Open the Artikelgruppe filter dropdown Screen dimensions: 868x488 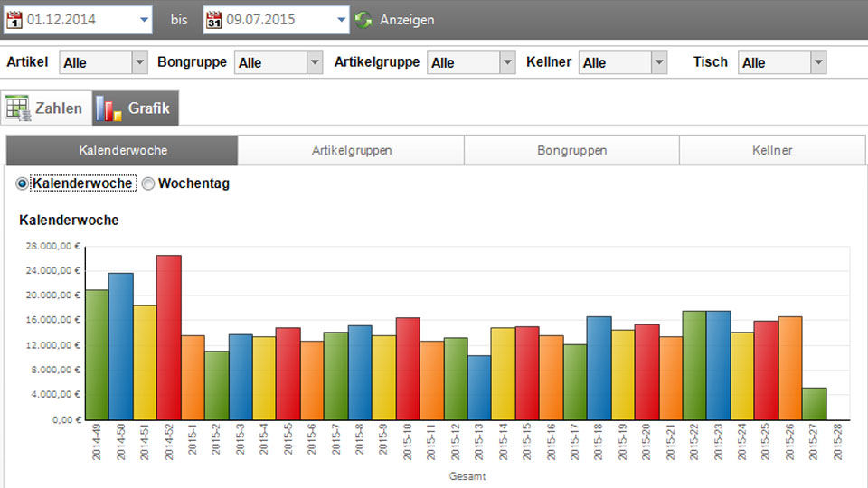click(507, 62)
